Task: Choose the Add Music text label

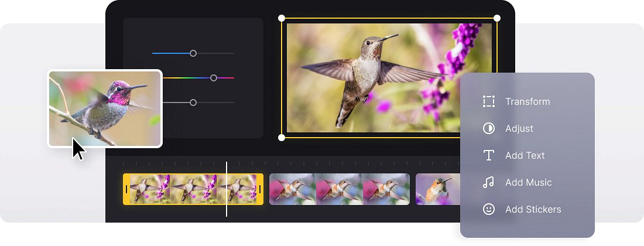Action: 529,182
